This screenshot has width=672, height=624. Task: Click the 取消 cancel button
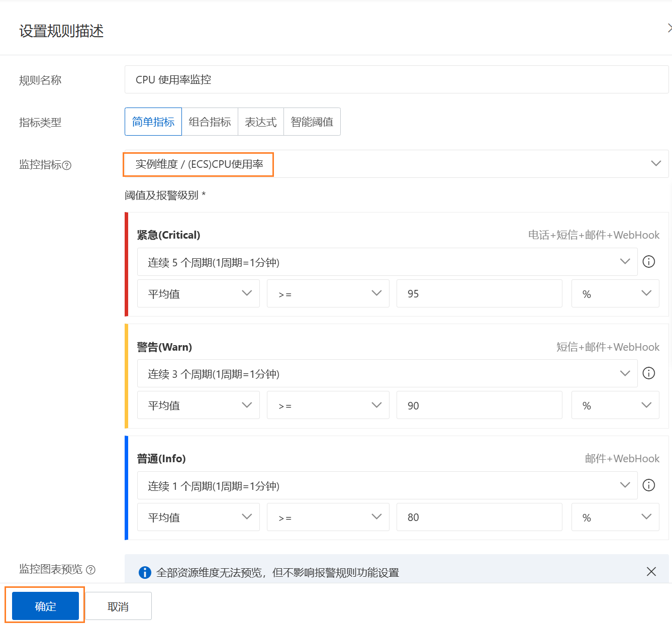pyautogui.click(x=118, y=605)
